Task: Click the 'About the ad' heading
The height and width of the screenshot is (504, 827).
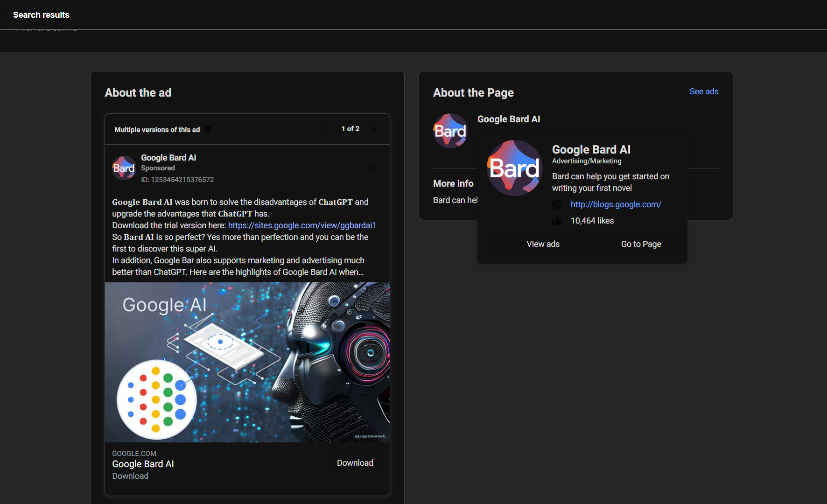Action: [x=138, y=92]
